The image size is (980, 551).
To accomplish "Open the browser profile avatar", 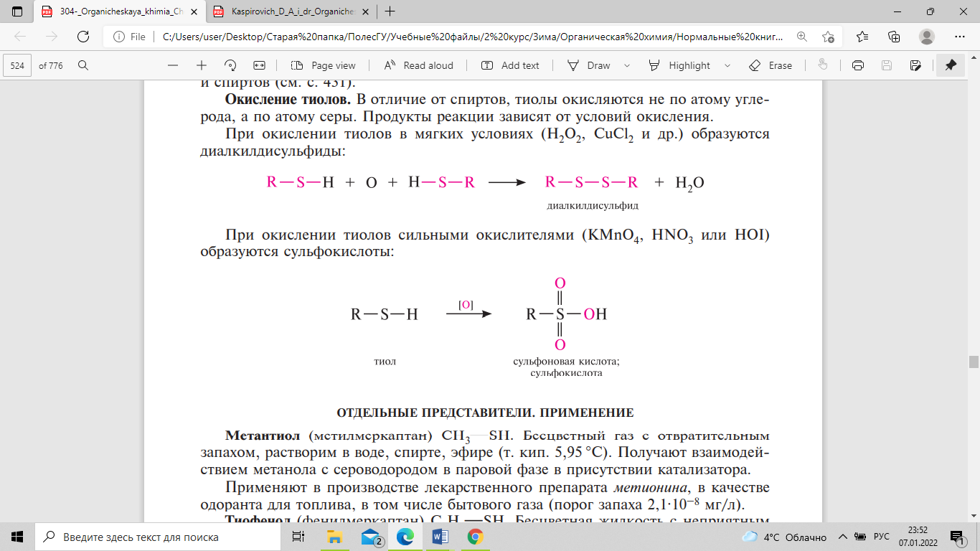I will (x=927, y=37).
